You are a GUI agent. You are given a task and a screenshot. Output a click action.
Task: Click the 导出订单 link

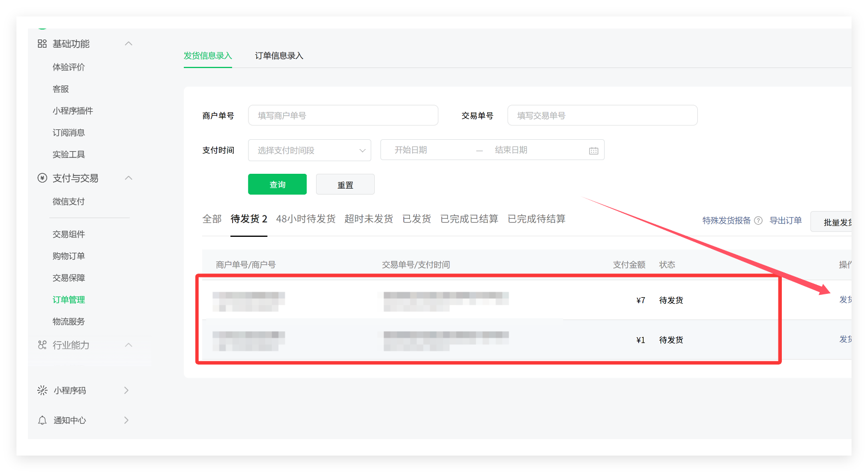[785, 220]
